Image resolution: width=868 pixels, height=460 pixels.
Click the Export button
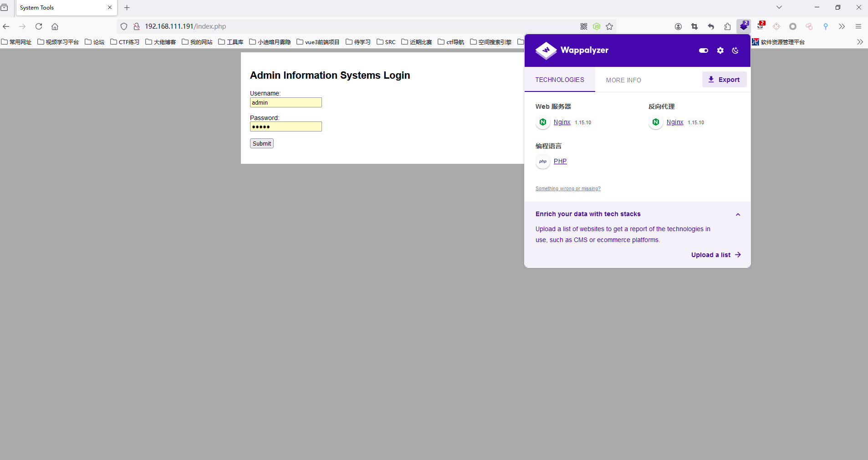point(724,80)
